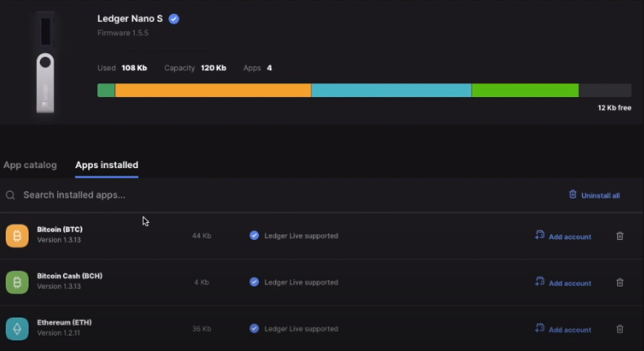Add account for Bitcoin Cash (BCH)
The height and width of the screenshot is (351, 644).
563,282
